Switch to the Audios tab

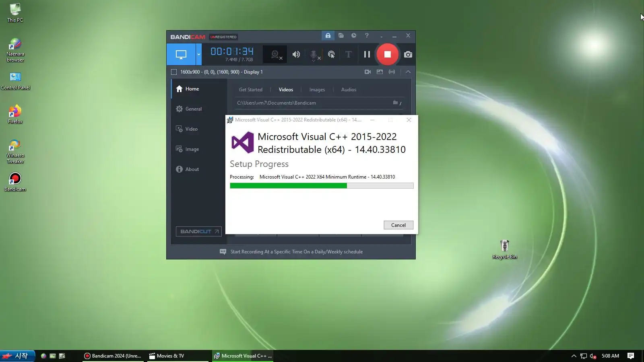pyautogui.click(x=349, y=90)
